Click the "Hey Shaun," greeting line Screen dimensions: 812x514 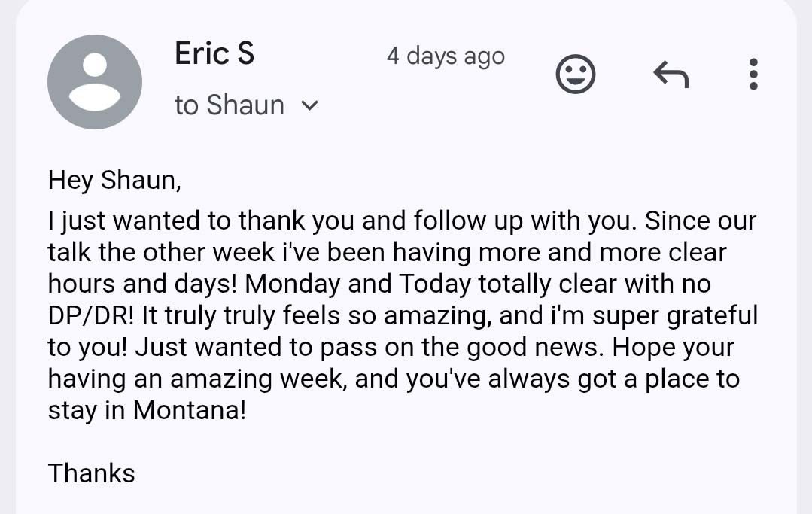[115, 181]
